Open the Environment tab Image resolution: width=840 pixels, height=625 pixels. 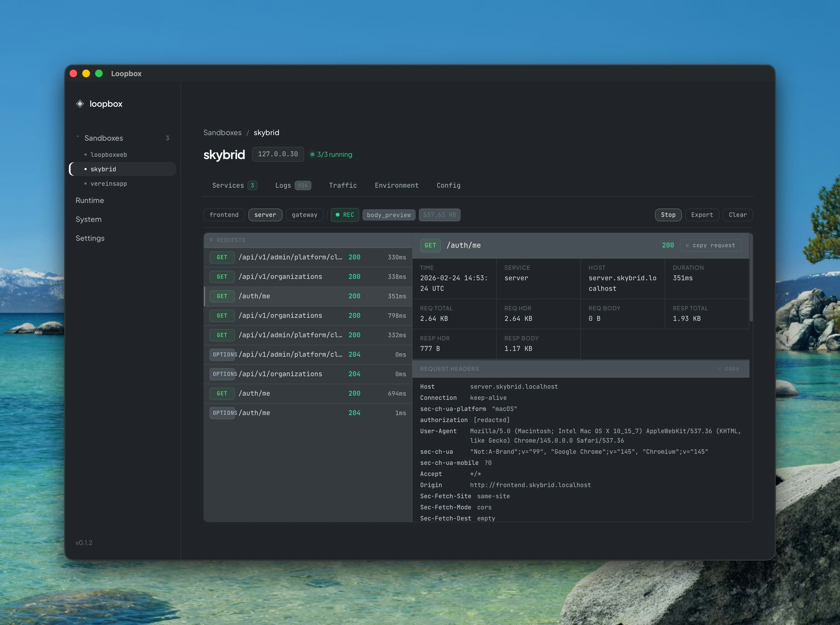[397, 185]
